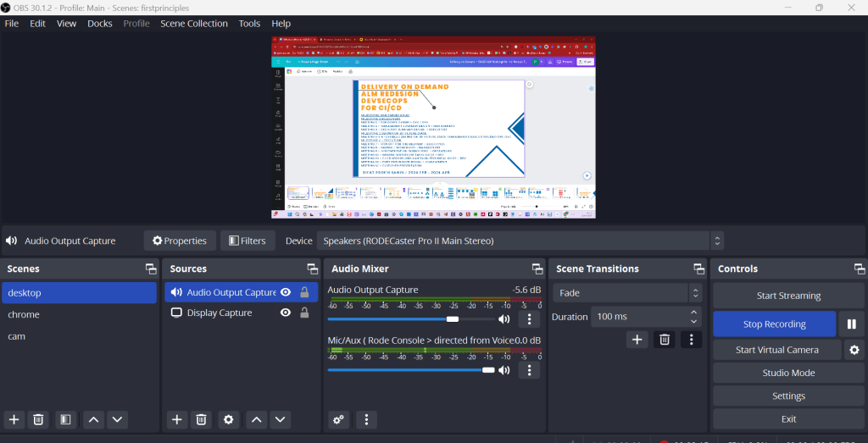This screenshot has height=443, width=868.
Task: Lock the Display Capture source
Action: pyautogui.click(x=304, y=313)
